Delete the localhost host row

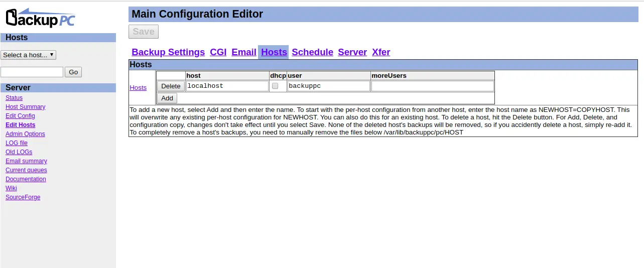(171, 86)
